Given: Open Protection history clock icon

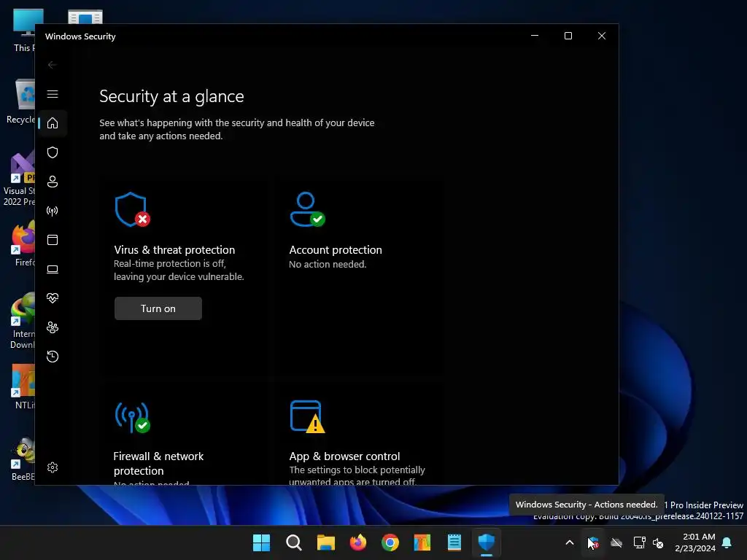Looking at the screenshot, I should (53, 357).
